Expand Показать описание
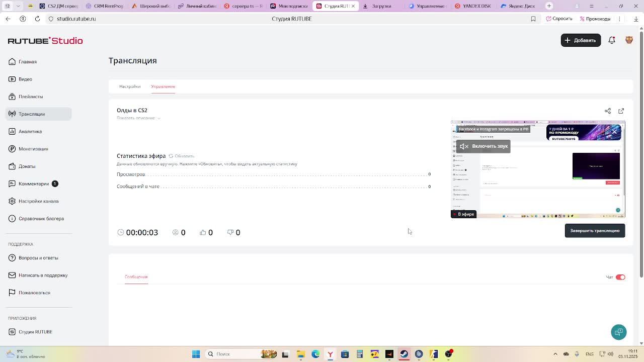644x362 pixels. tap(138, 118)
